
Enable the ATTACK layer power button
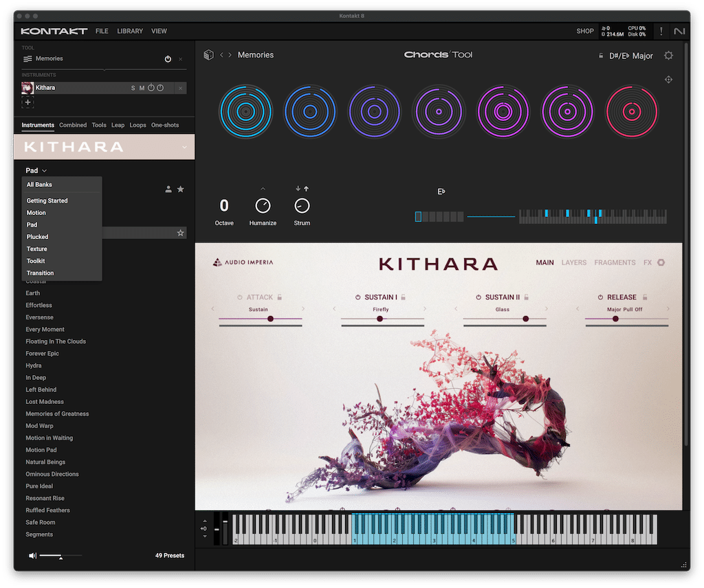click(240, 297)
